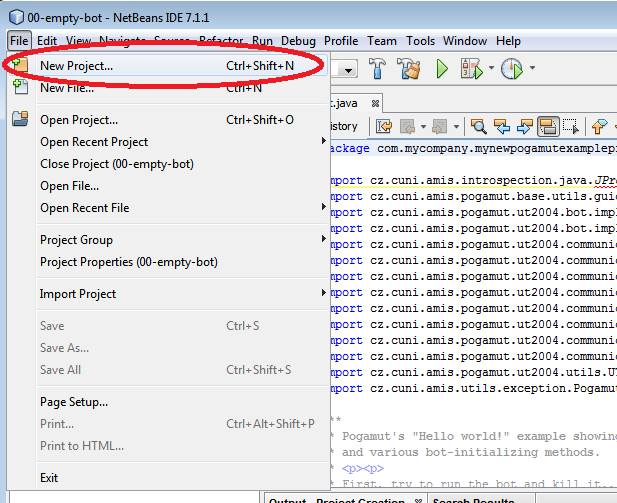Select New Project... from the File menu

point(167,66)
